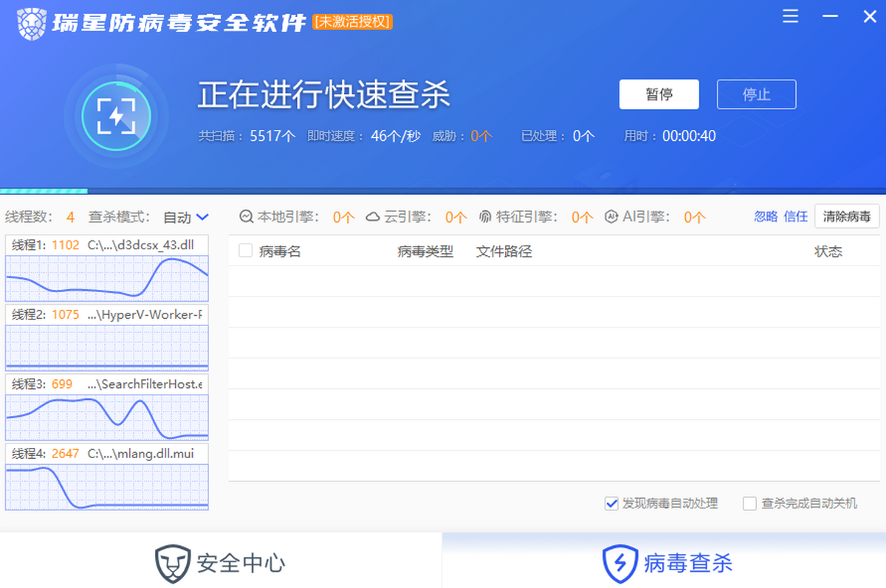The height and width of the screenshot is (588, 886).
Task: Click the 正在进行快速查杀 heading
Action: 324,94
